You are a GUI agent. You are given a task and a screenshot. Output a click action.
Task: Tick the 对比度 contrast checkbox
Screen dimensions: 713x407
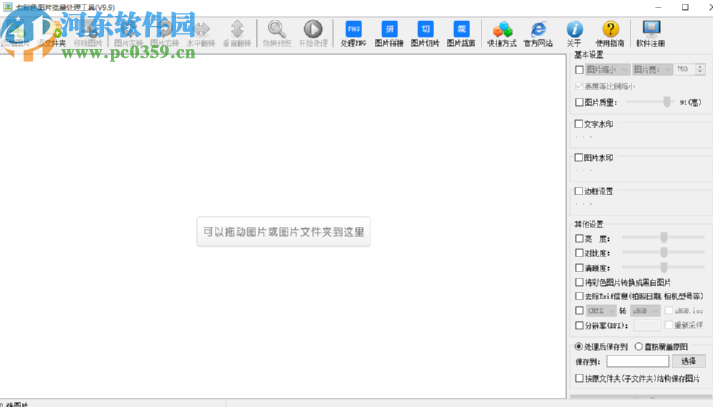tap(579, 253)
